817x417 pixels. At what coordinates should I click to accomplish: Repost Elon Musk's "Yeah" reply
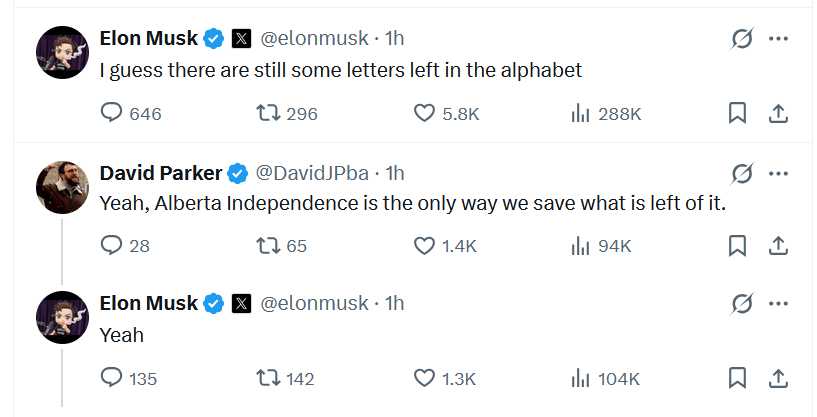[268, 378]
